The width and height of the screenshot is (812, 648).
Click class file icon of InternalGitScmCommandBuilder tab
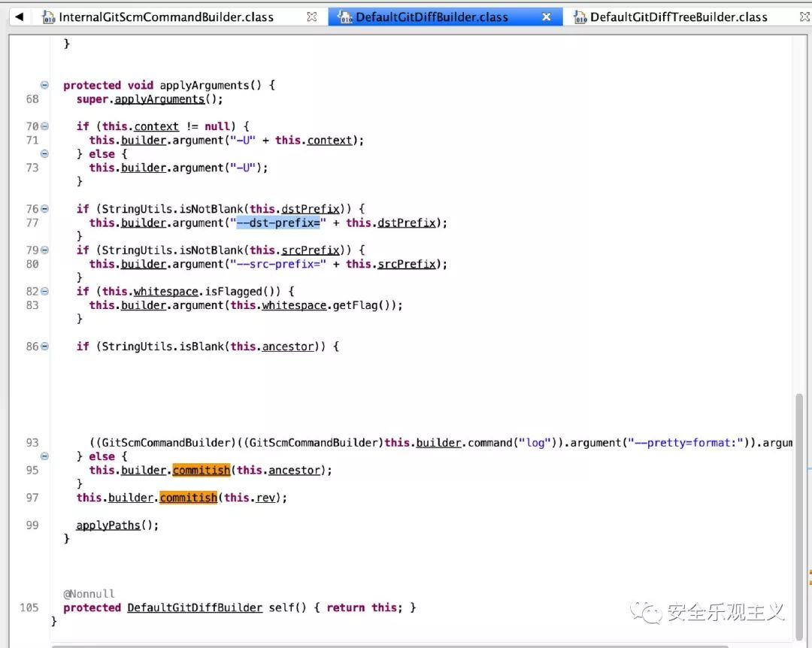(x=49, y=17)
